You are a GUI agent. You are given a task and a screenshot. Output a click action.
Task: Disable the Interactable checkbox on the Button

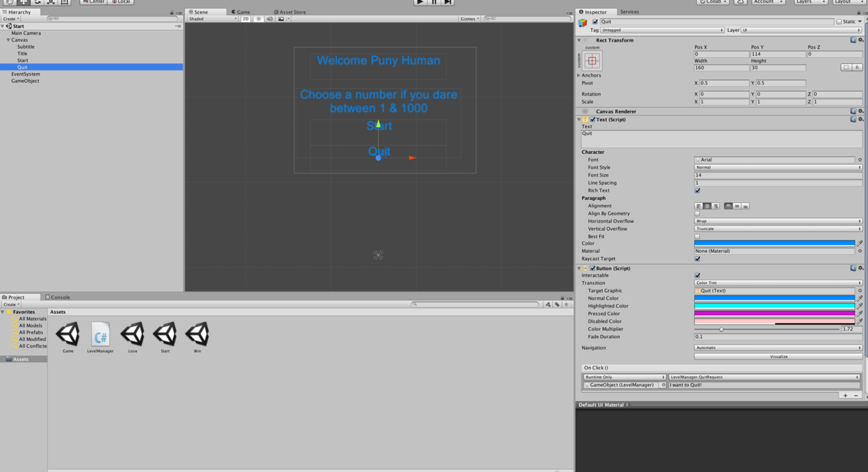[697, 275]
